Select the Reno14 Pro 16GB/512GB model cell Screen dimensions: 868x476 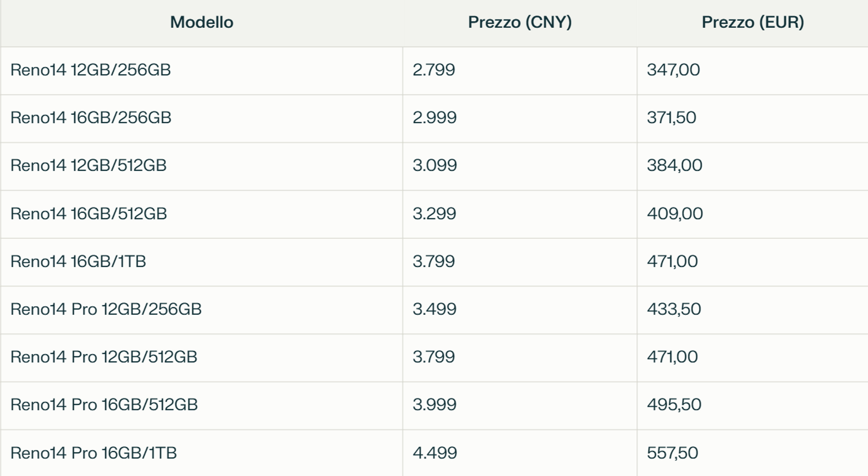pos(202,406)
